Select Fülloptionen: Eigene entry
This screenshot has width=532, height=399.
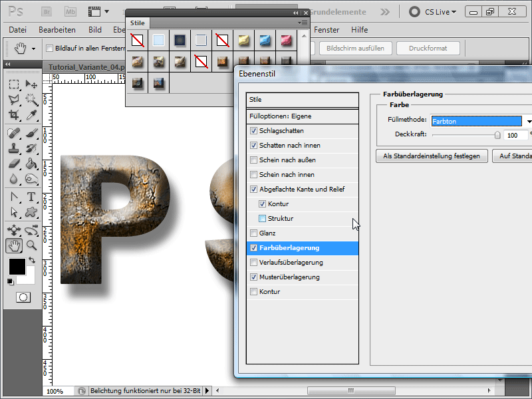[x=303, y=116]
